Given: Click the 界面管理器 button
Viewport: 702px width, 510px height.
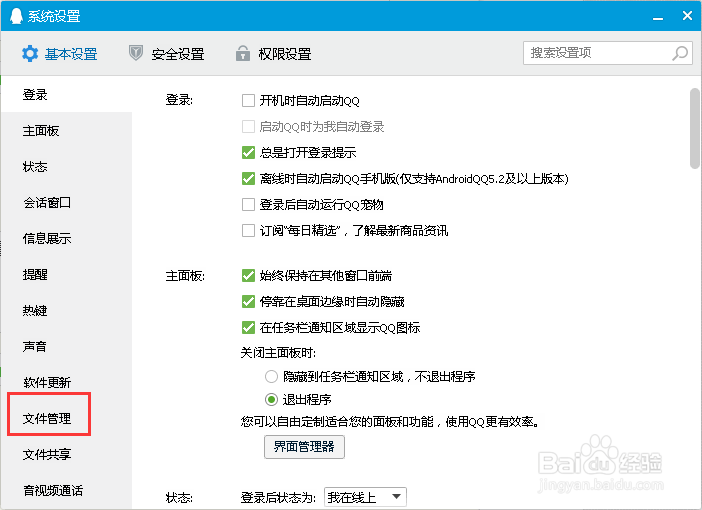Looking at the screenshot, I should click(x=304, y=446).
